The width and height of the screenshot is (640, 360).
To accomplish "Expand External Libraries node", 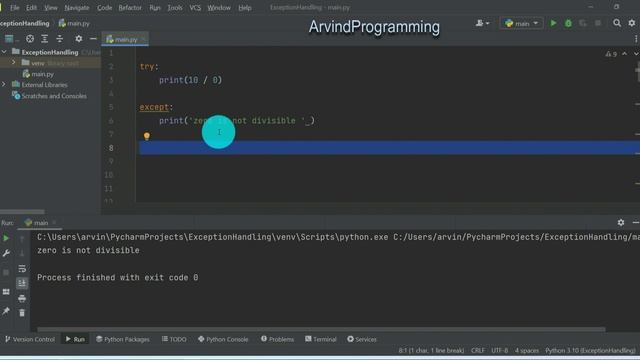I will tap(4, 84).
